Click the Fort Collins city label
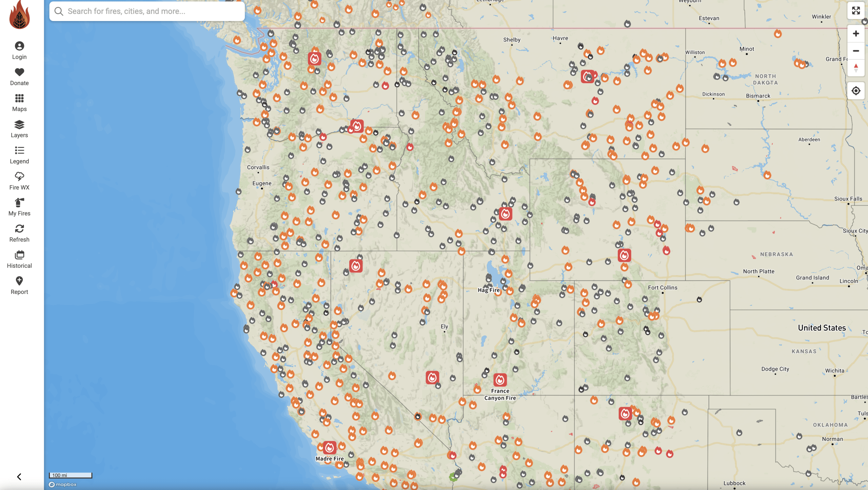 663,288
